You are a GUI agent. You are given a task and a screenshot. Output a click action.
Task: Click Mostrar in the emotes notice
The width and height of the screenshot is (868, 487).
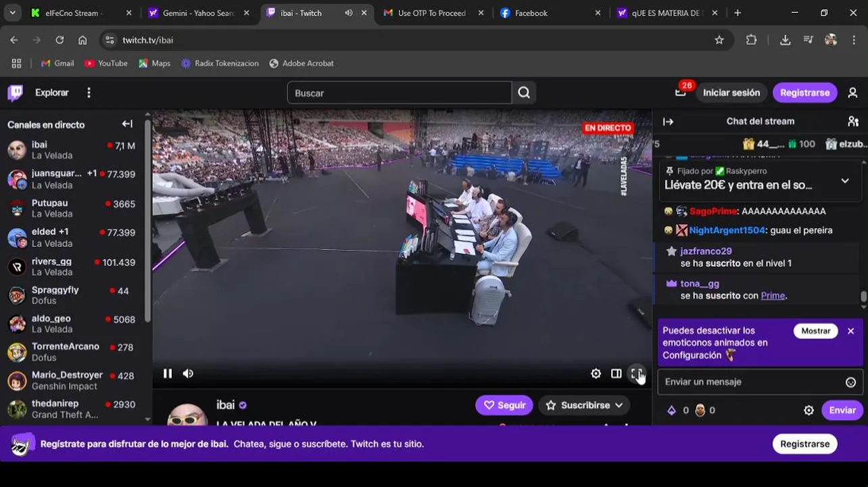[816, 331]
